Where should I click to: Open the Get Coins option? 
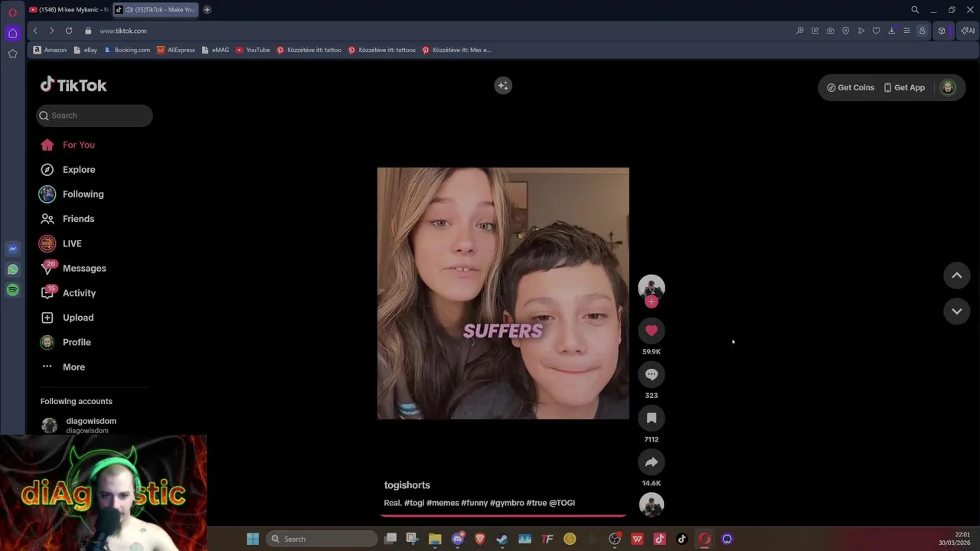851,87
